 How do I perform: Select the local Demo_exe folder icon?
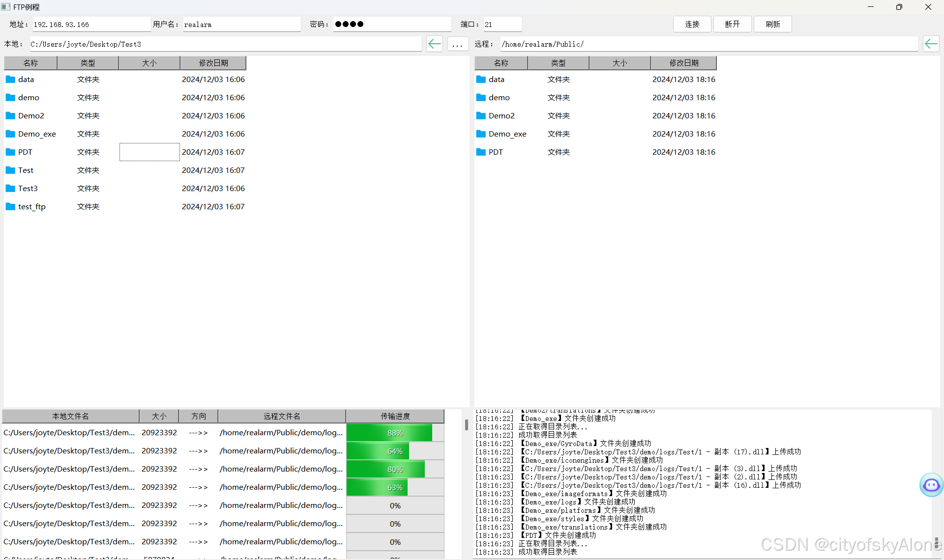point(10,134)
